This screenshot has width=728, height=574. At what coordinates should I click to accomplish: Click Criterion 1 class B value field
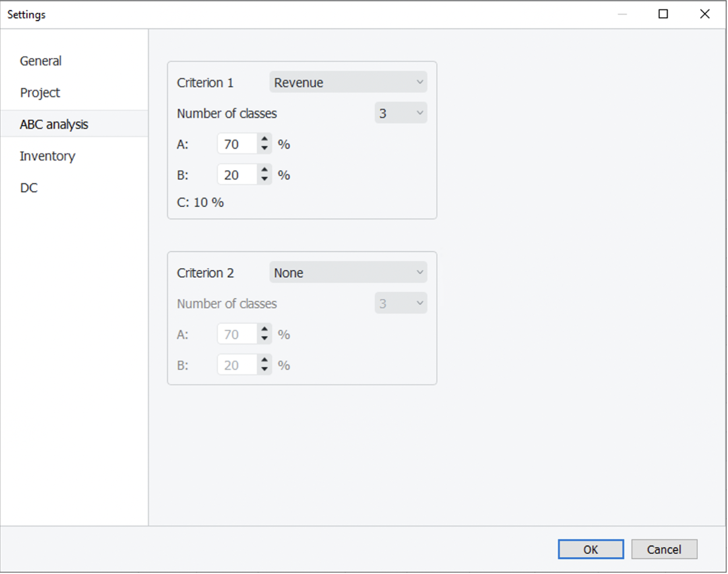(237, 175)
